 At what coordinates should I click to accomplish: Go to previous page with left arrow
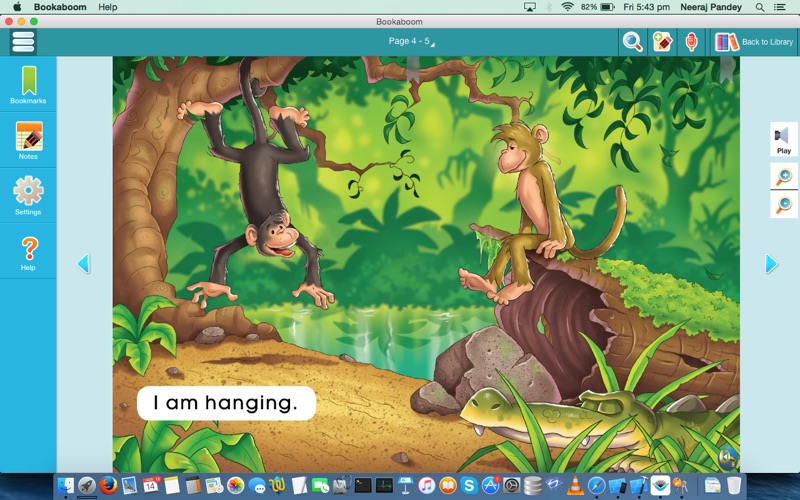[83, 264]
